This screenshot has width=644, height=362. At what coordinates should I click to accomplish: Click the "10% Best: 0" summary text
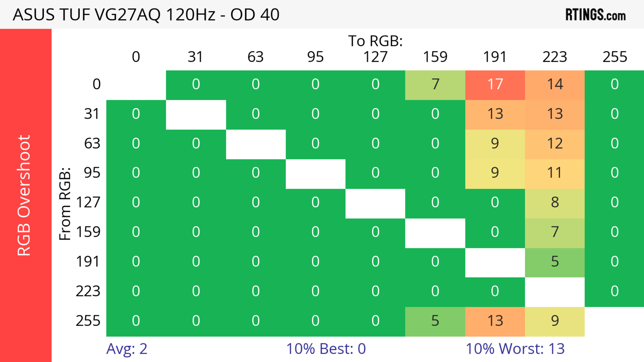(x=326, y=349)
